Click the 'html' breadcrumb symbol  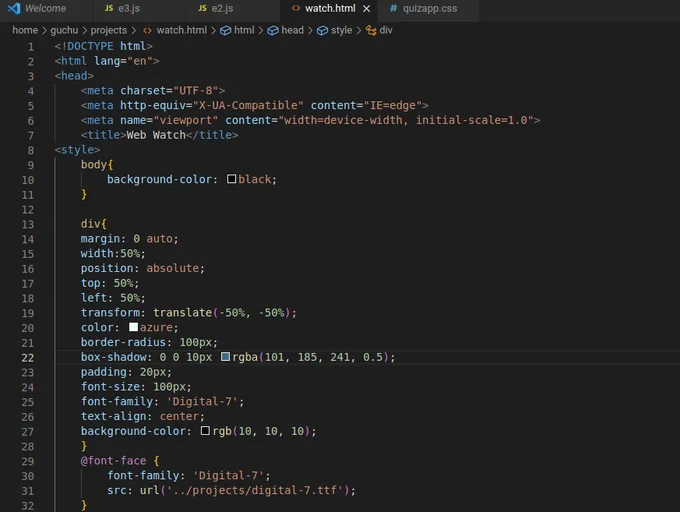[x=244, y=30]
